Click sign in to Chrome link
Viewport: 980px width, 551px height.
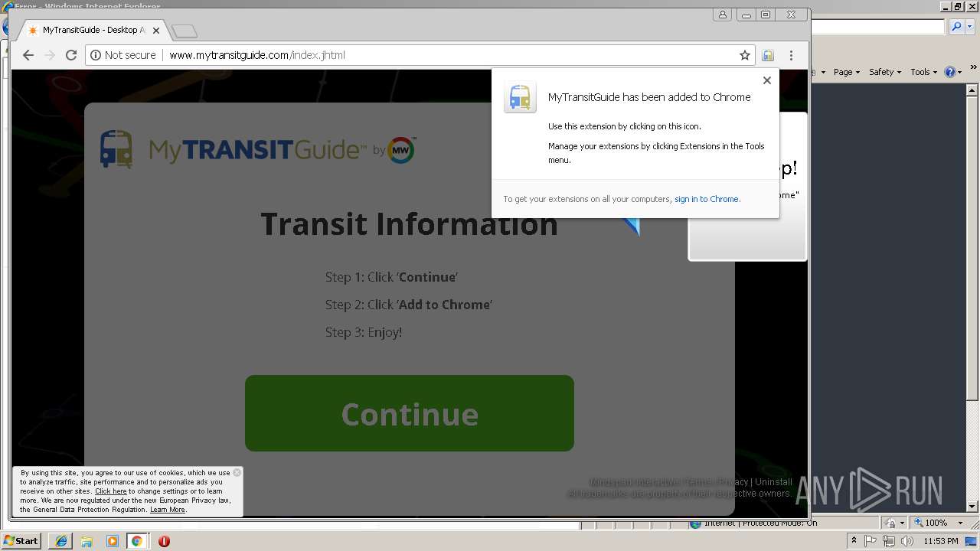coord(706,199)
